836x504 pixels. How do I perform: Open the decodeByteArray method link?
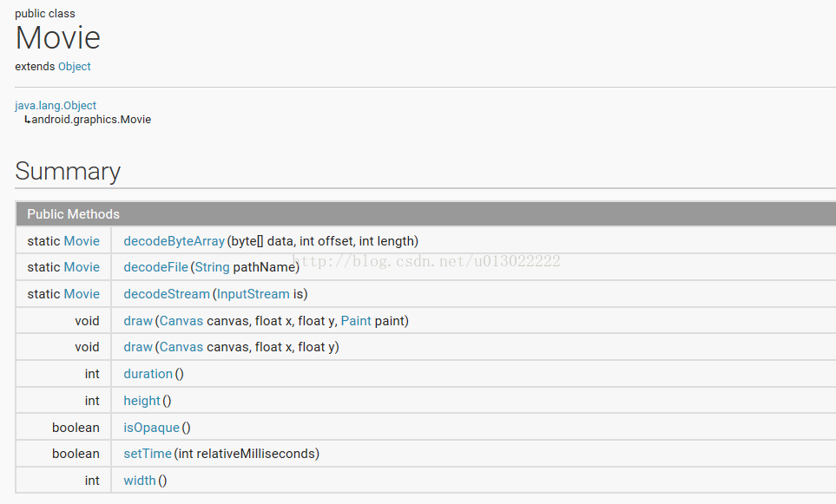pos(174,241)
